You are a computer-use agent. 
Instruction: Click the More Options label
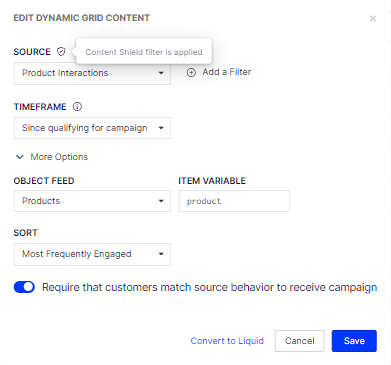click(59, 157)
